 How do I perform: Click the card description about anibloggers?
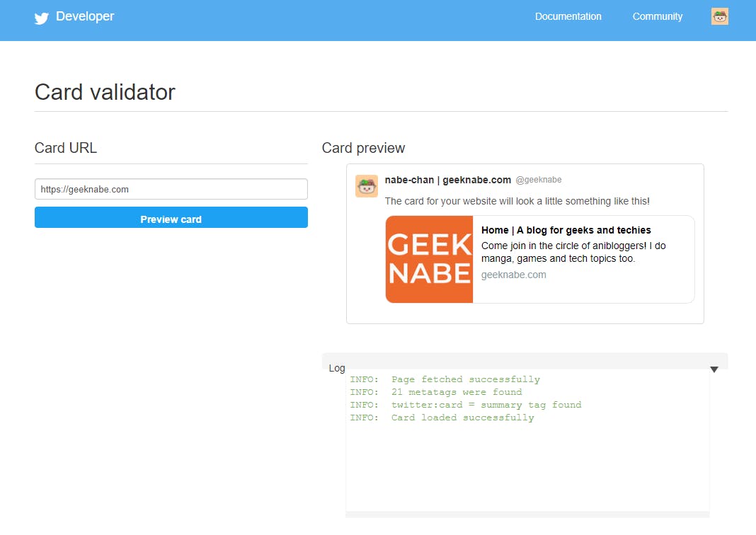tap(573, 252)
